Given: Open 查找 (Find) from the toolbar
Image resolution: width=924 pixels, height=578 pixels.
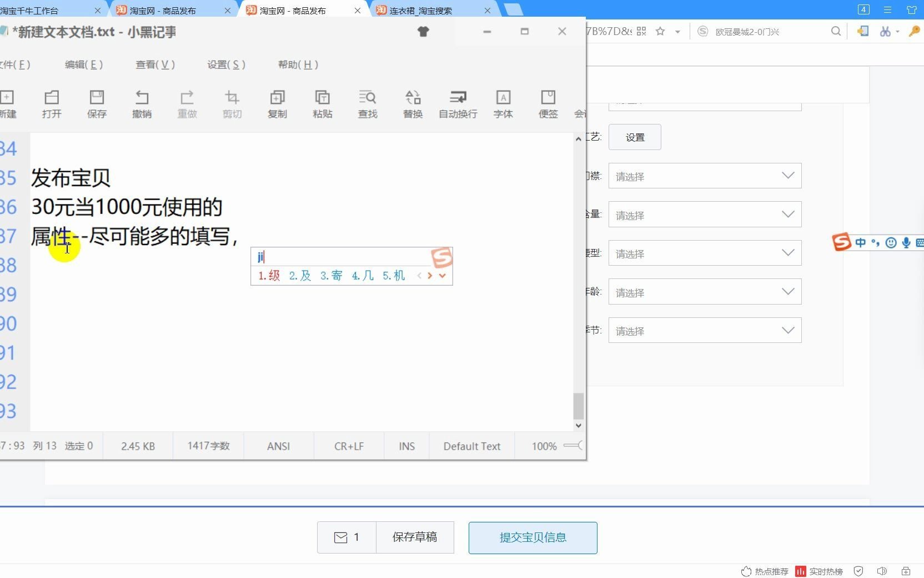Looking at the screenshot, I should pos(368,104).
